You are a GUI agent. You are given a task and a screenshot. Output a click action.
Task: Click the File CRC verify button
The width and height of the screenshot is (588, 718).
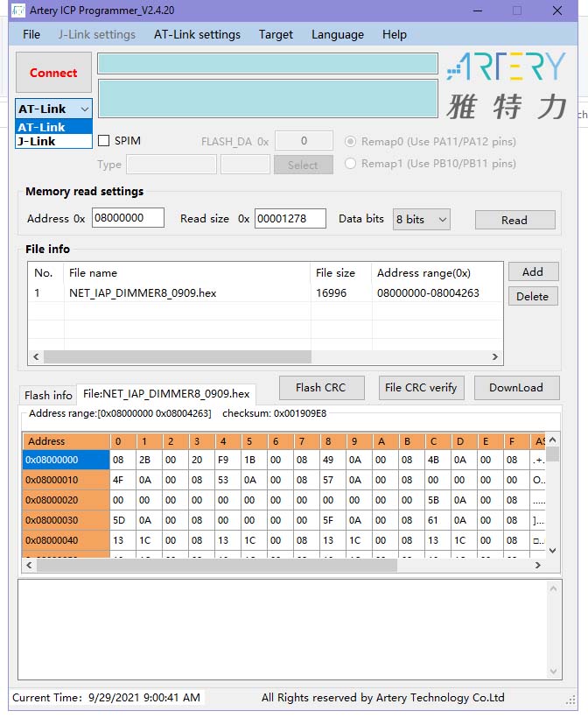421,388
